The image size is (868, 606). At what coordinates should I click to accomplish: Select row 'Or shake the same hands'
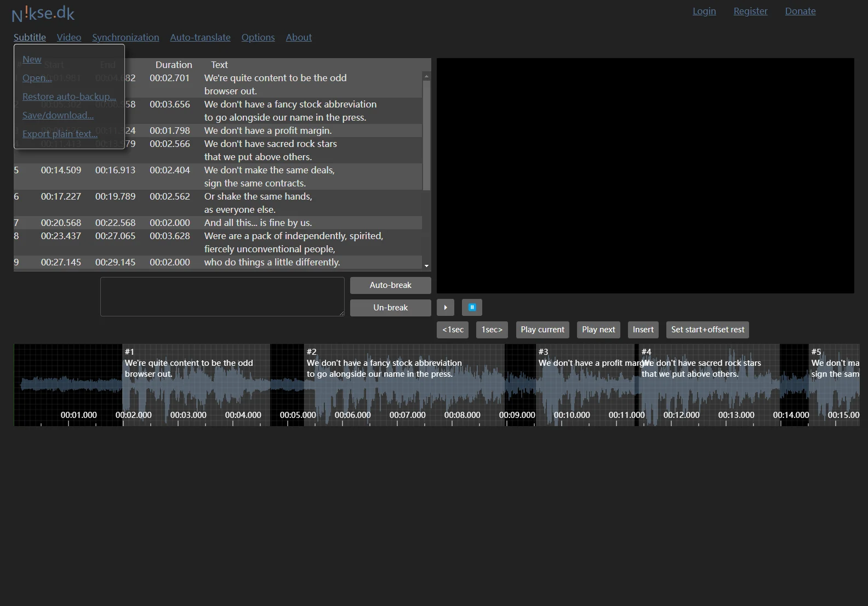tap(218, 203)
